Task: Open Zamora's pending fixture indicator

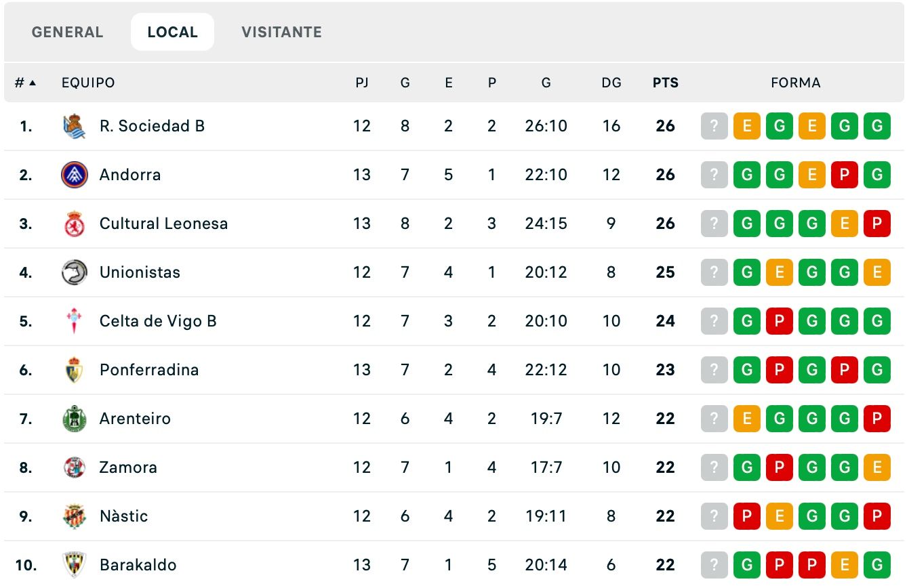Action: tap(714, 467)
